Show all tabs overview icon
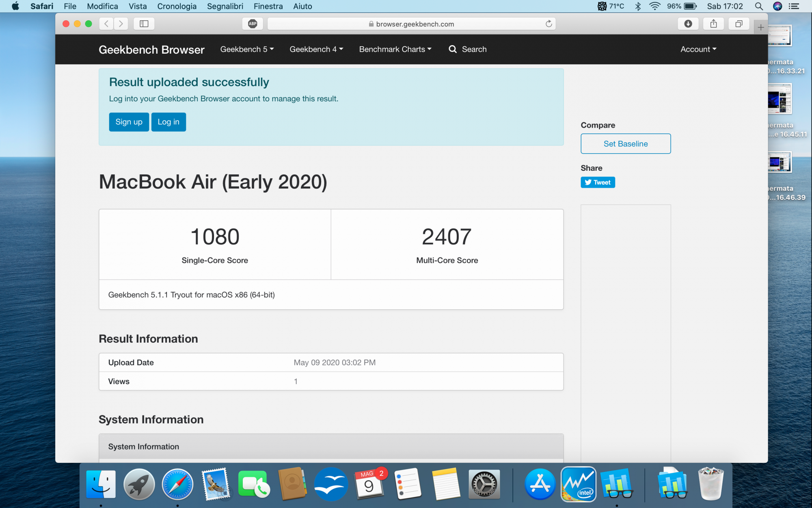The image size is (812, 508). (739, 24)
